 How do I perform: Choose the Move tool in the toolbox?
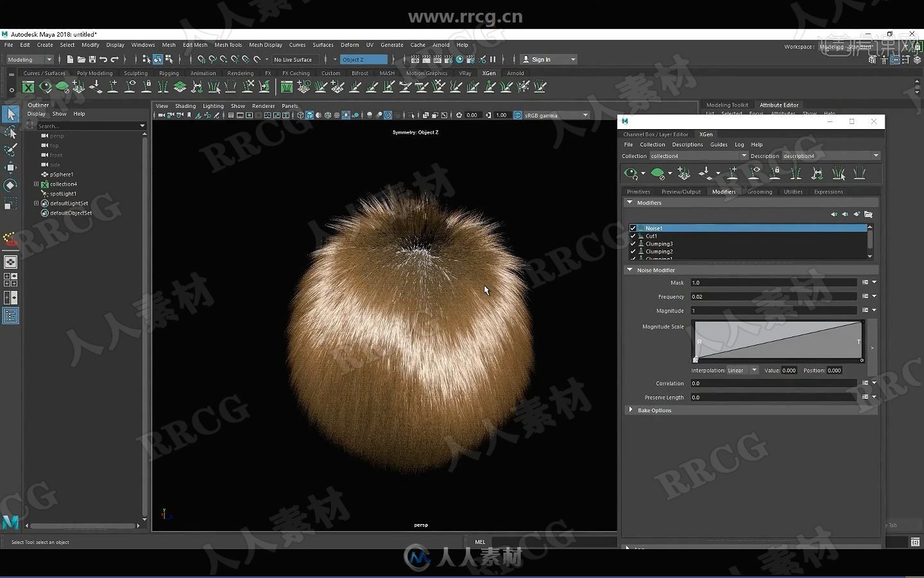10,168
